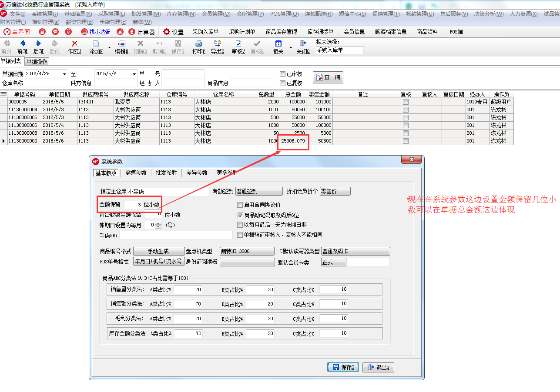Click 导出 export button

point(217,47)
